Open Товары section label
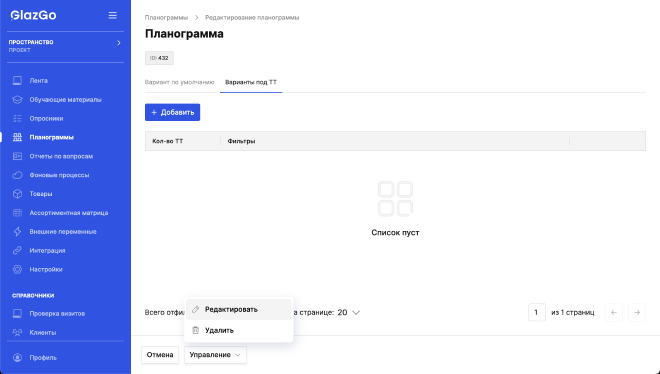This screenshot has height=374, width=660. tap(41, 194)
